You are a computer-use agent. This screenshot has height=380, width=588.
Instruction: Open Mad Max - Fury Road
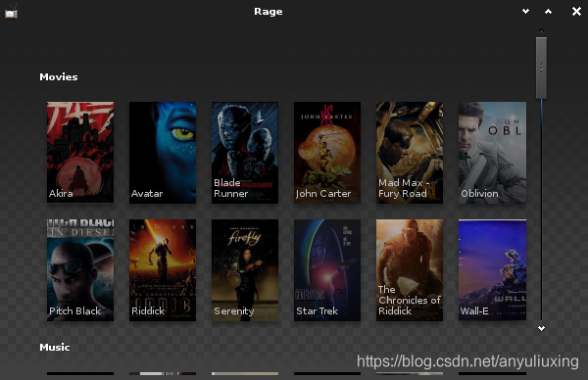click(x=410, y=152)
